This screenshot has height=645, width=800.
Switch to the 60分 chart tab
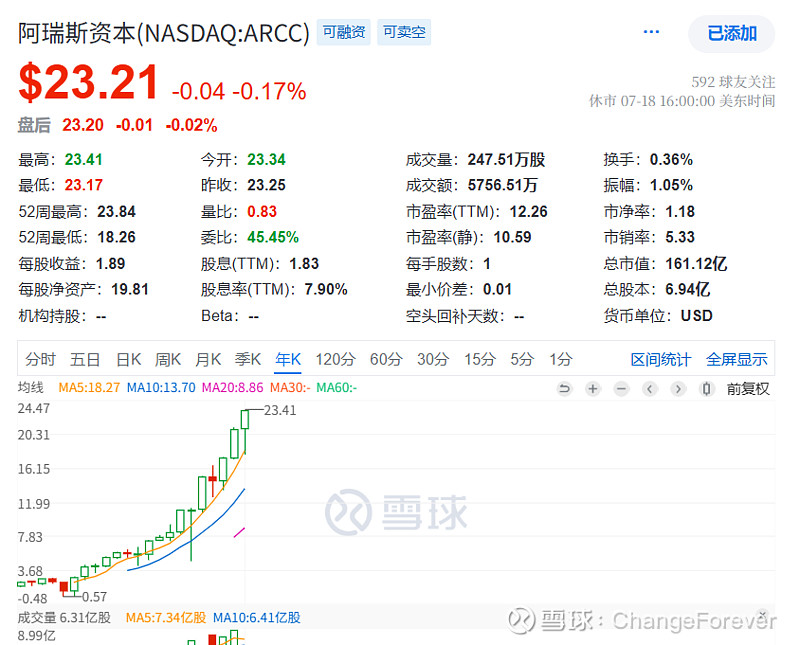point(386,359)
